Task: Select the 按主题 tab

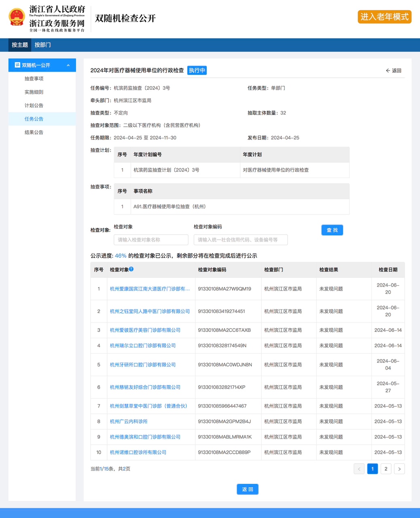Action: [20, 45]
